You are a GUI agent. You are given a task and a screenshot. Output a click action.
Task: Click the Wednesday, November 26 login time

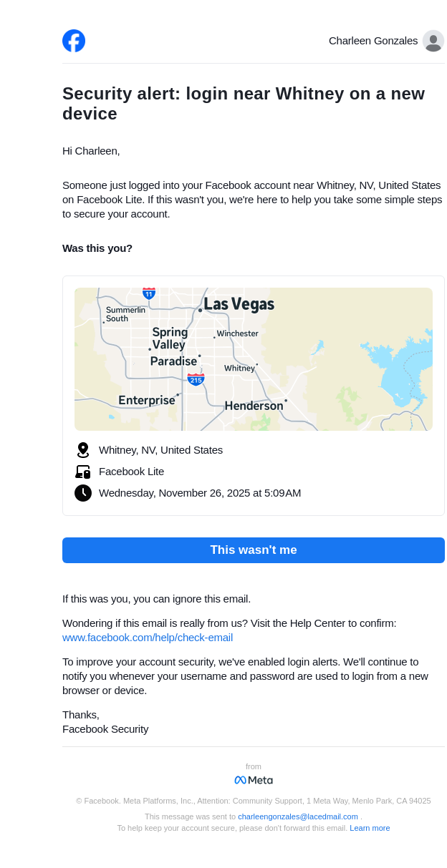tap(200, 493)
